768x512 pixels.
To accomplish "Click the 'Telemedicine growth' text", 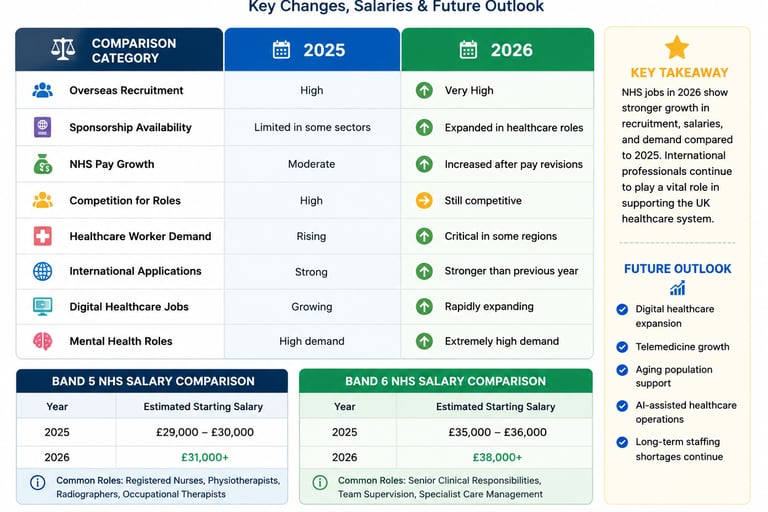I will (682, 347).
